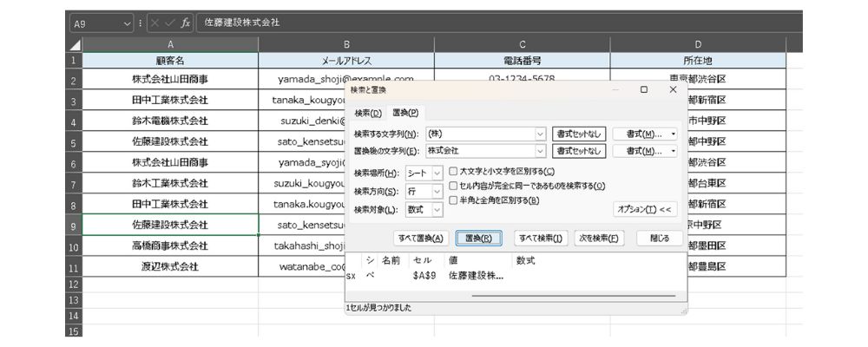This screenshot has width=868, height=347.
Task: Maximize the 検索と置換 dialog
Action: coord(644,89)
